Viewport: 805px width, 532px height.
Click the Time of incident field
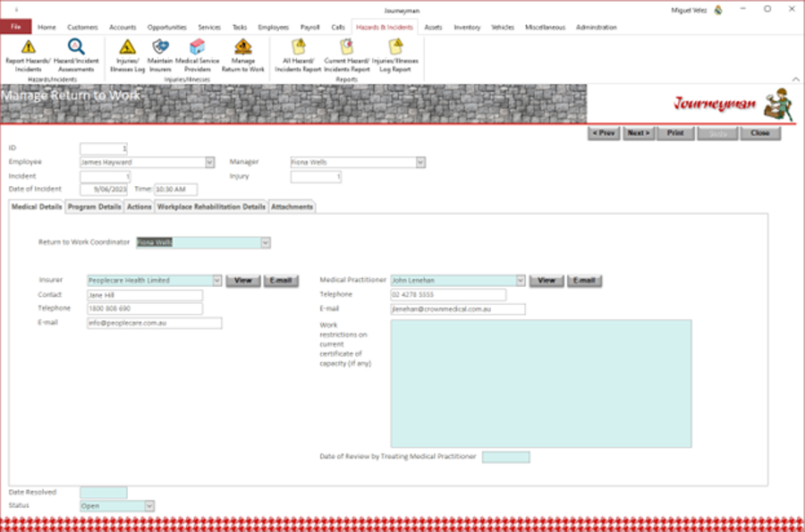[175, 190]
